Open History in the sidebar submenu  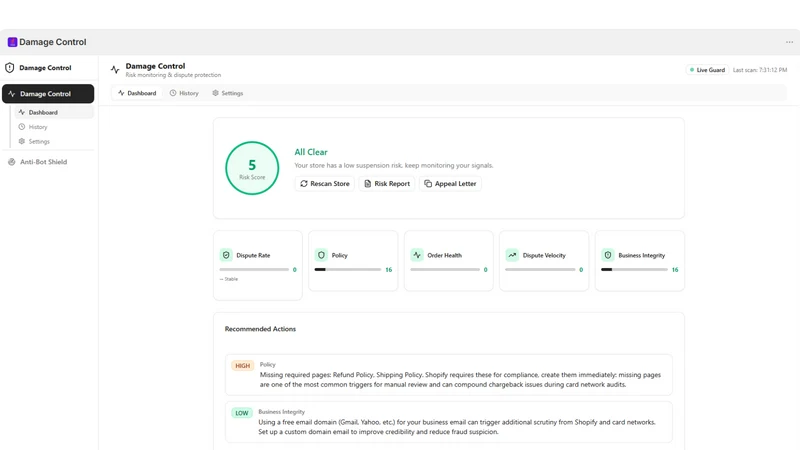38,127
